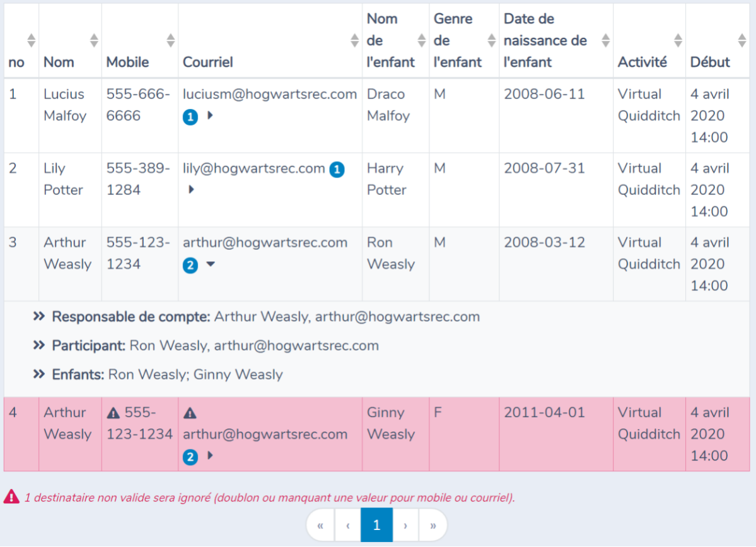Click email luciusm@hogwartsrec.com
This screenshot has height=547, width=756.
[269, 94]
